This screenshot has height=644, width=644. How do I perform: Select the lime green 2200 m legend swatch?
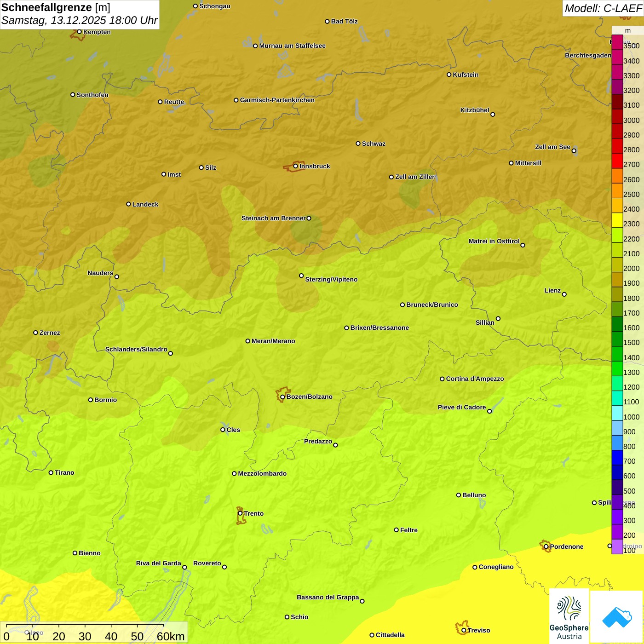[x=617, y=235]
